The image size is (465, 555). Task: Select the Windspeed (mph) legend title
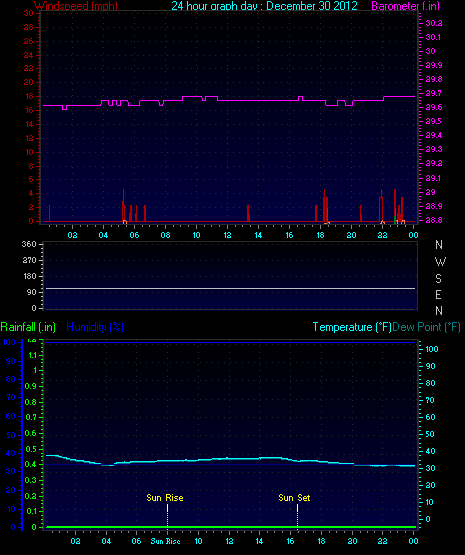[76, 6]
